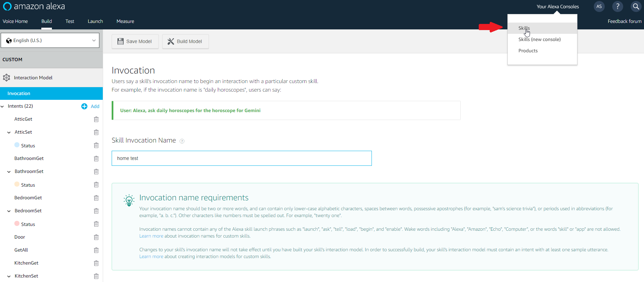Click the Skill Invocation Name help icon
The image size is (644, 282).
(x=182, y=141)
